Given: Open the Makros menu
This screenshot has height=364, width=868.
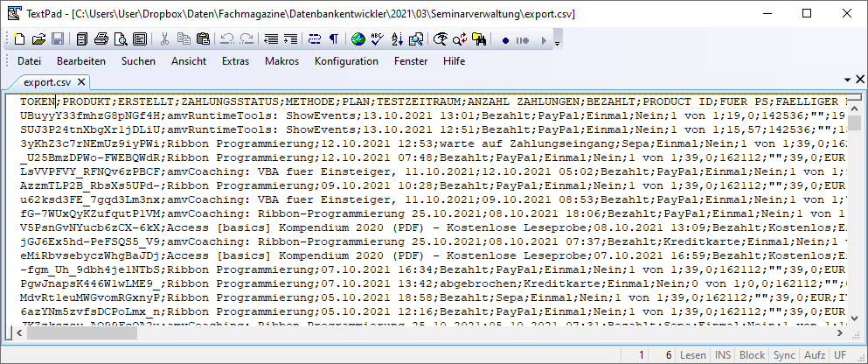Looking at the screenshot, I should point(281,61).
